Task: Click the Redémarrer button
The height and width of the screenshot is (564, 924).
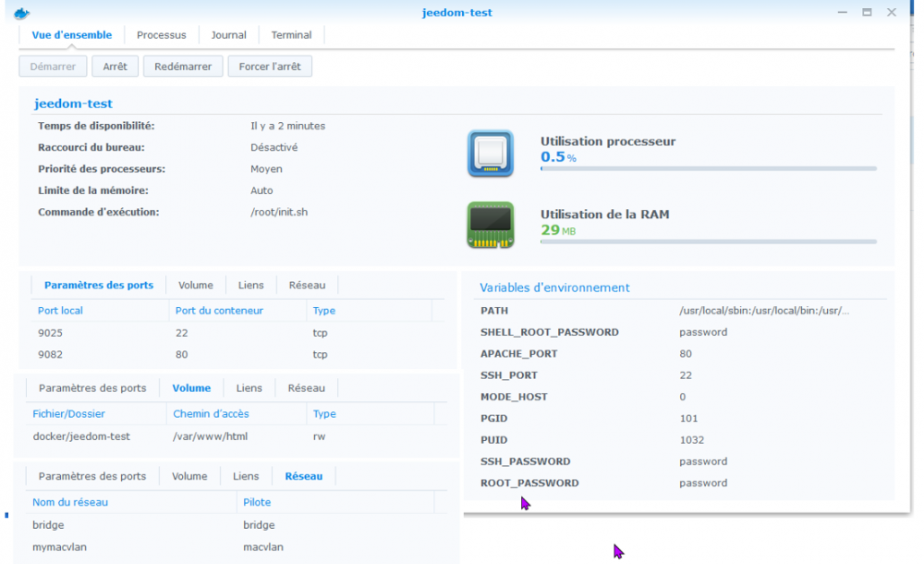Action: [x=183, y=67]
